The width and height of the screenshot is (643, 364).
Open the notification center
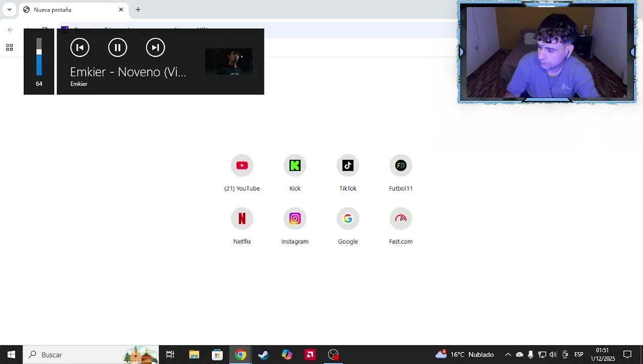click(x=627, y=354)
